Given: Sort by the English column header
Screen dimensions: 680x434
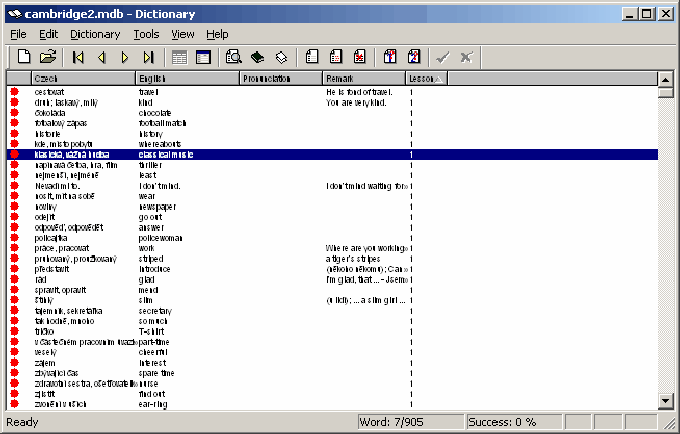Looking at the screenshot, I should (x=186, y=78).
